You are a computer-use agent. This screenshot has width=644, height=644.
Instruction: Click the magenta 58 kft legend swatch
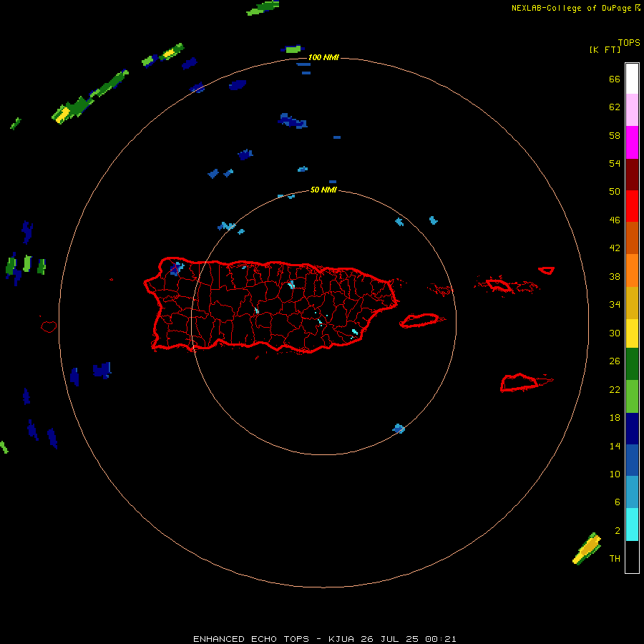pos(632,142)
